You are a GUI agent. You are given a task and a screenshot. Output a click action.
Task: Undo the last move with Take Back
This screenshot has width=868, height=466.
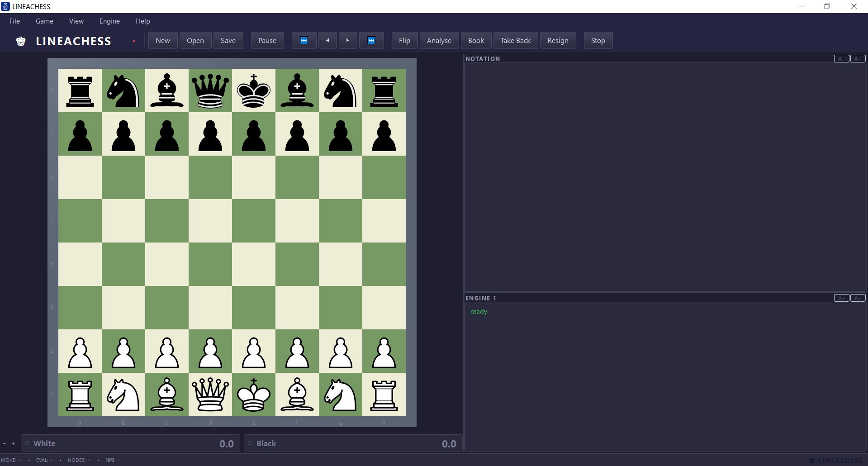coord(515,40)
